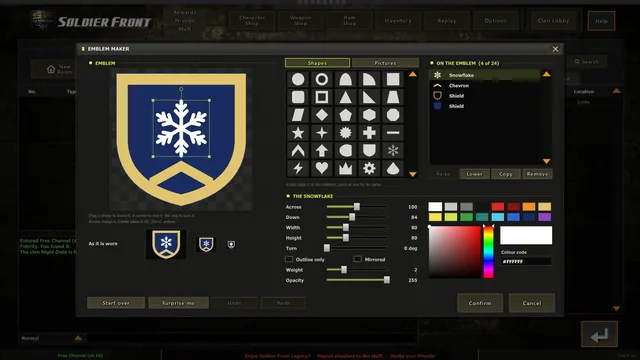Add the gear cog shape
This screenshot has height=360, width=640.
click(369, 168)
